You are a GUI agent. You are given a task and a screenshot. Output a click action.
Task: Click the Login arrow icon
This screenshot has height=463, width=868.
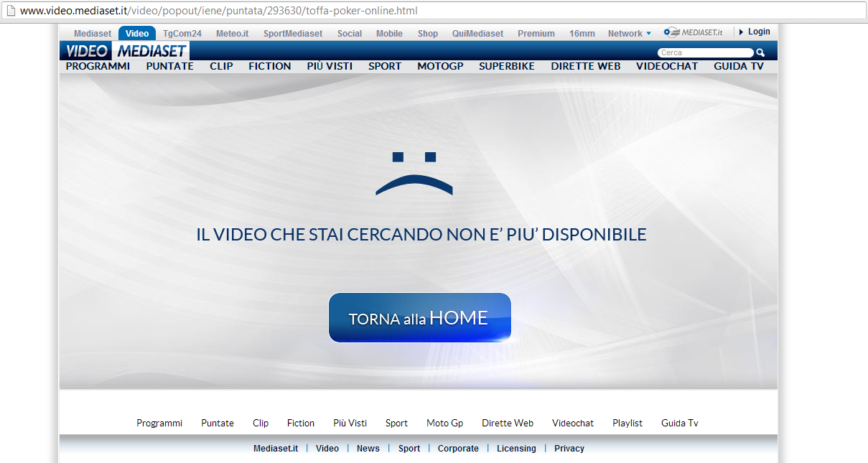pyautogui.click(x=742, y=32)
